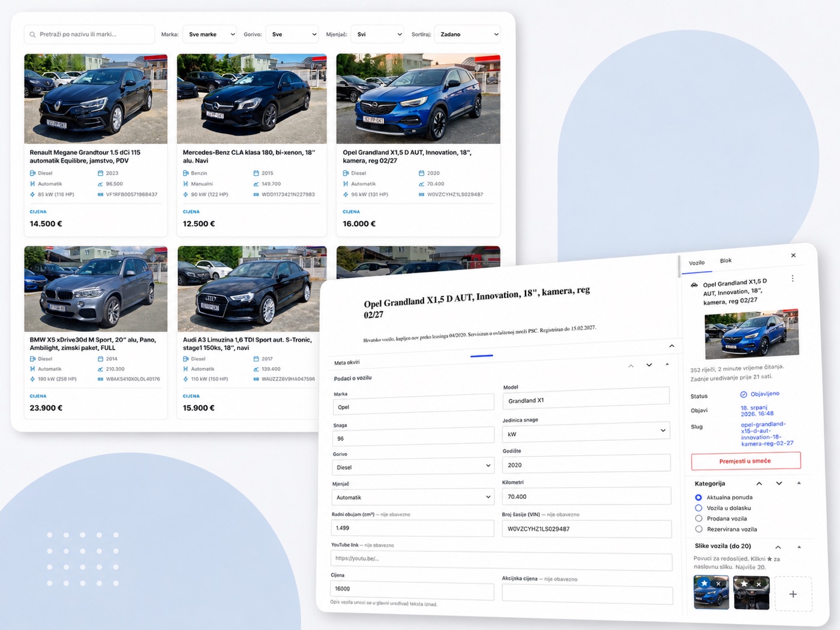Click the featured Opel image in the sidebar
Viewport: 840px width, 630px height.
pos(752,335)
